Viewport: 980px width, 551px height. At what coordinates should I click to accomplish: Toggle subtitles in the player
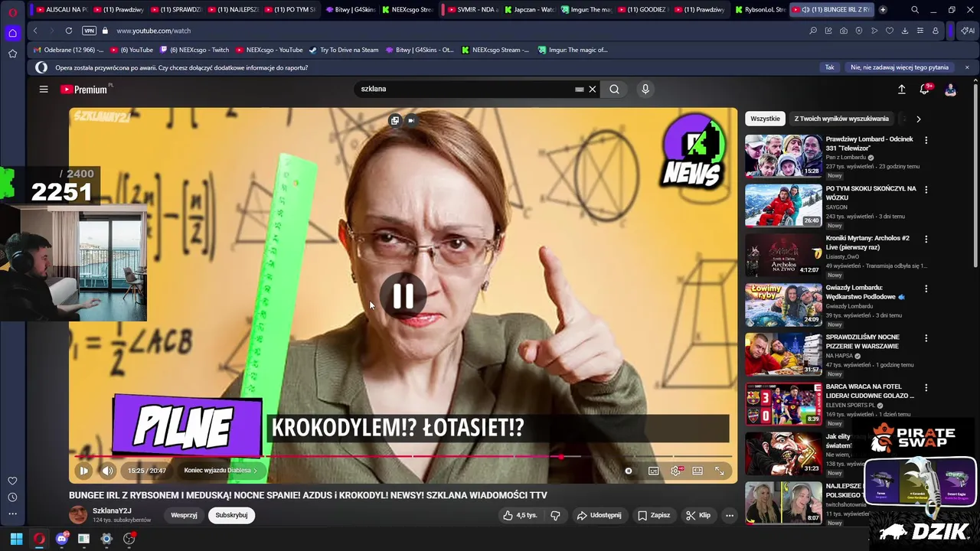click(653, 471)
